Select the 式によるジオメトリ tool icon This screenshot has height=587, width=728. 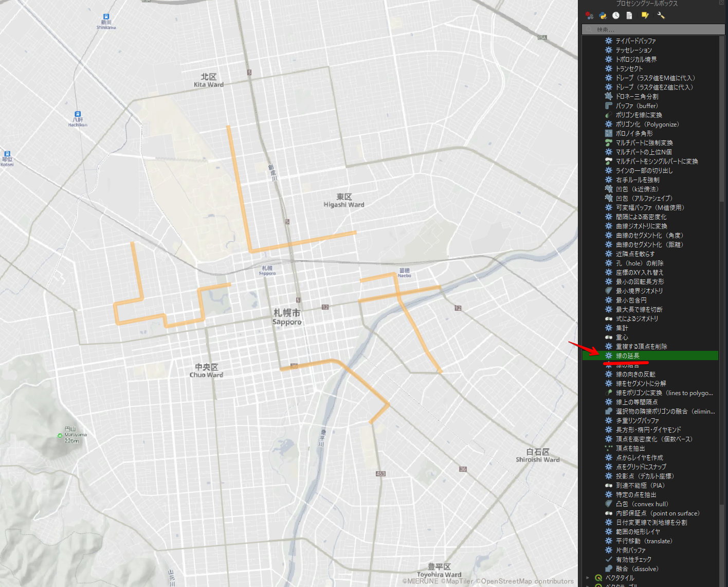609,319
